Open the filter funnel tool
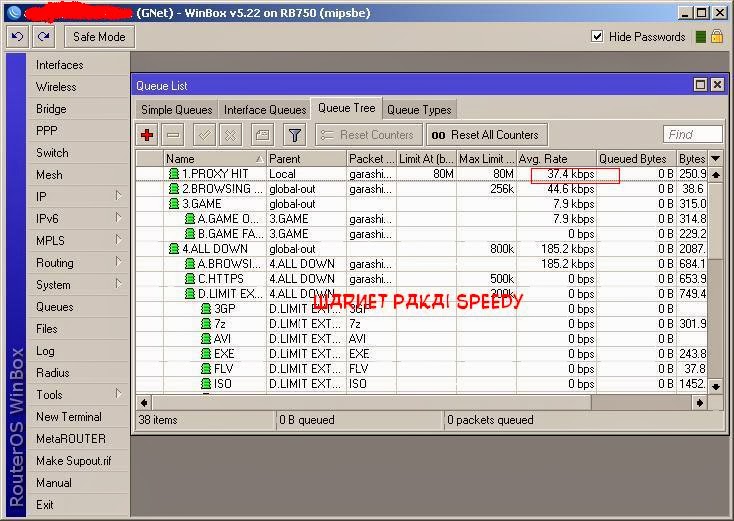The height and width of the screenshot is (521, 734). (294, 135)
